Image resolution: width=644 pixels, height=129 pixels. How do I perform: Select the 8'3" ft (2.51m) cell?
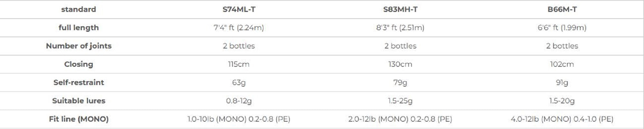pyautogui.click(x=400, y=28)
